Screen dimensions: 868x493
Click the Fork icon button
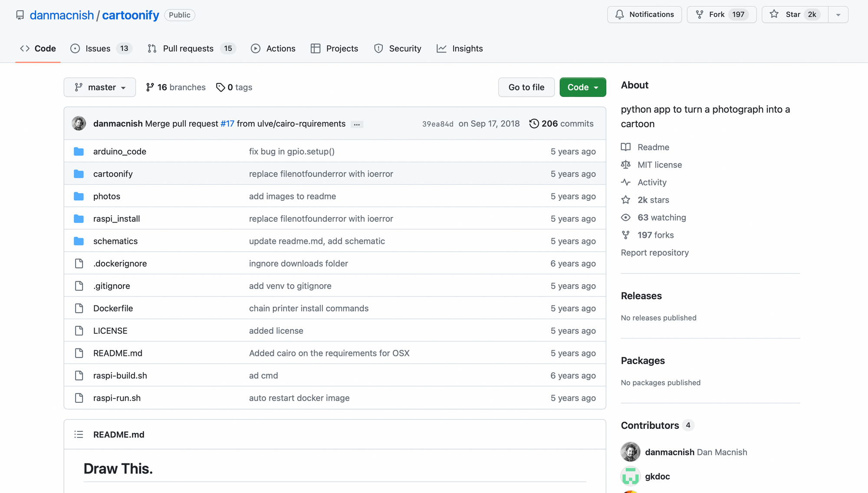(700, 15)
